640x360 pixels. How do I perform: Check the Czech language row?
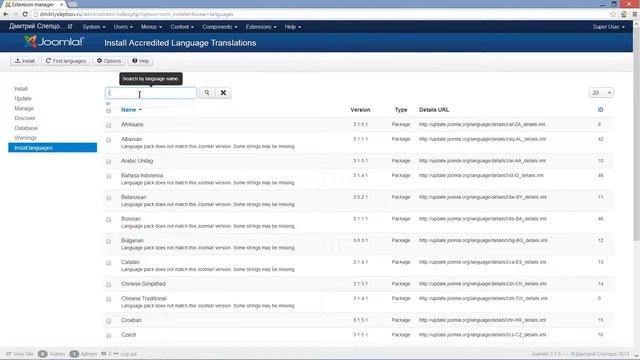(109, 336)
